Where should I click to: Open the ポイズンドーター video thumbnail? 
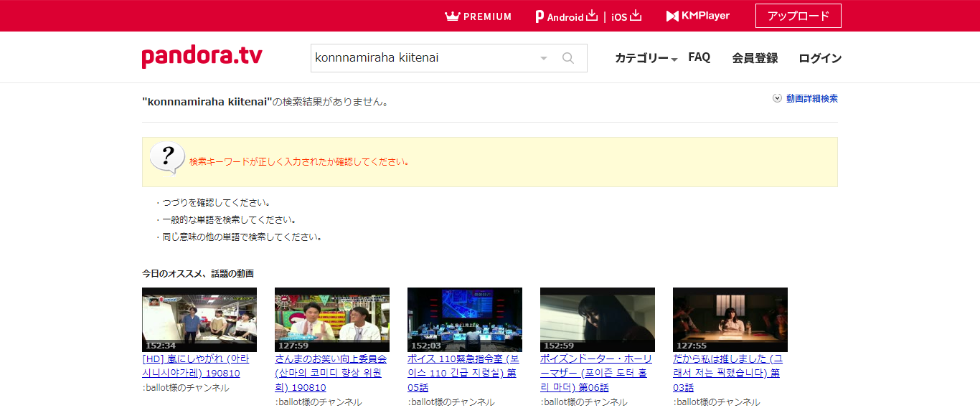point(598,320)
